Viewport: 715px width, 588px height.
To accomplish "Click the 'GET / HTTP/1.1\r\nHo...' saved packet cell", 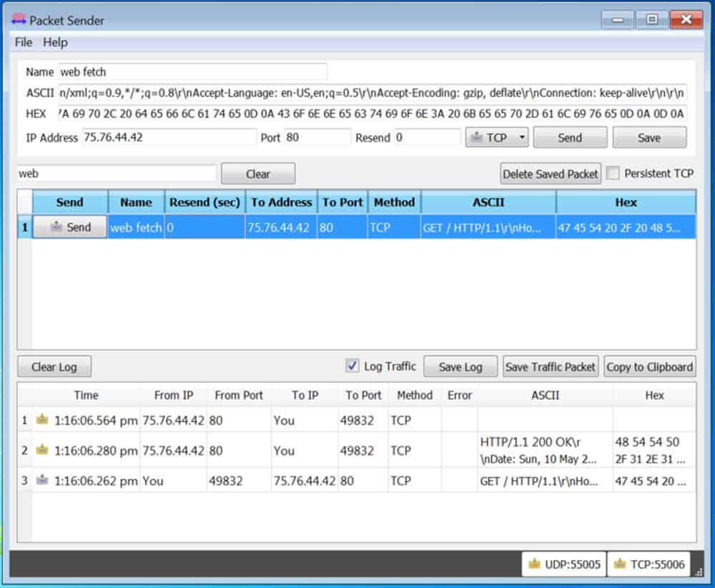I will (x=488, y=227).
